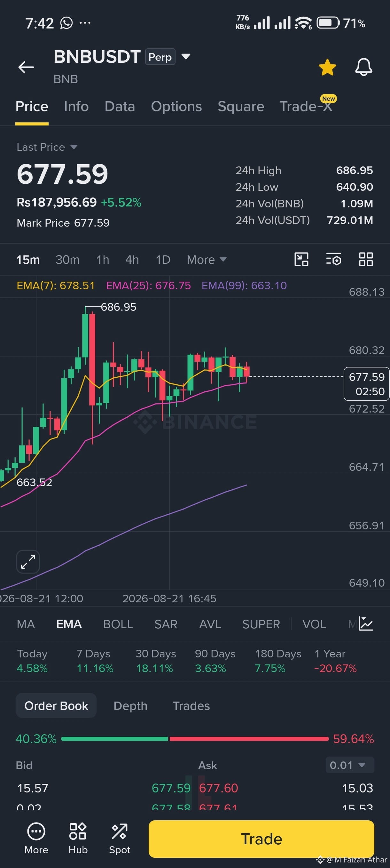Select the Order Book view

coord(56,706)
